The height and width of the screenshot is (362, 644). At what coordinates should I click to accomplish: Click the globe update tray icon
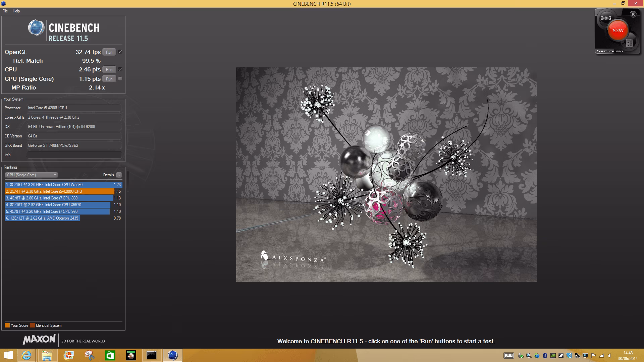pyautogui.click(x=537, y=356)
